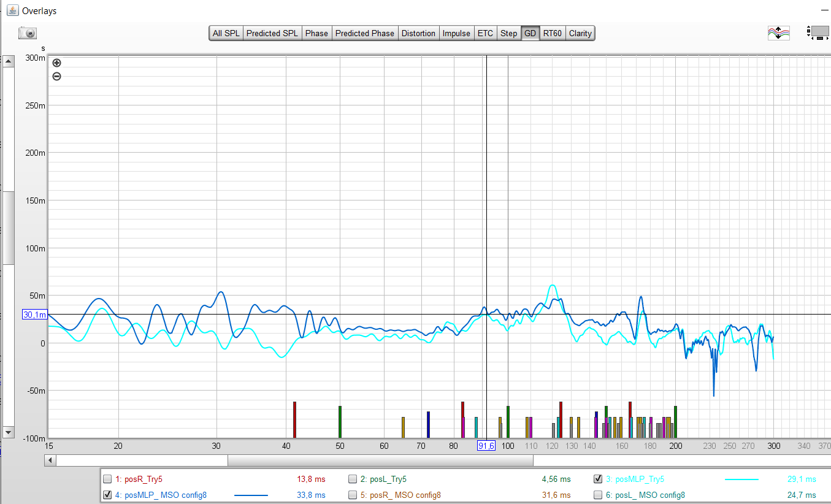This screenshot has width=831, height=504.
Task: Click the Overlays window Java icon
Action: coord(12,10)
